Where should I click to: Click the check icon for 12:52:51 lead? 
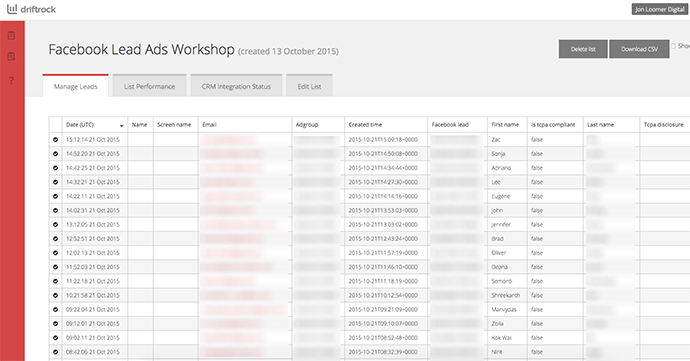(55, 239)
